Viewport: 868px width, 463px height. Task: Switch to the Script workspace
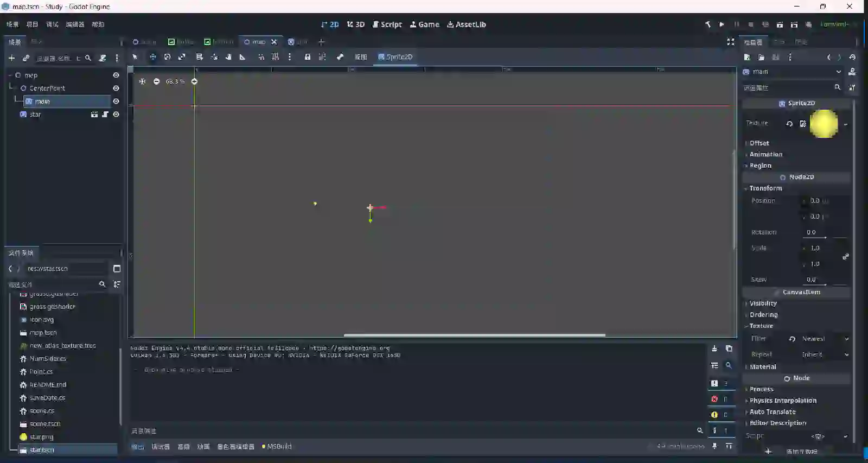(x=387, y=24)
